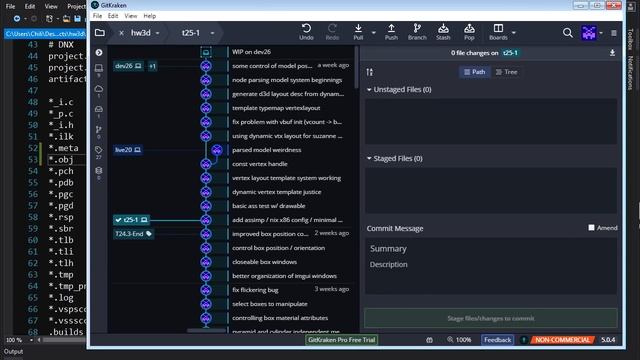Show submodules via sidebar database icon
Screen dimensions: 640x360
pos(99,170)
